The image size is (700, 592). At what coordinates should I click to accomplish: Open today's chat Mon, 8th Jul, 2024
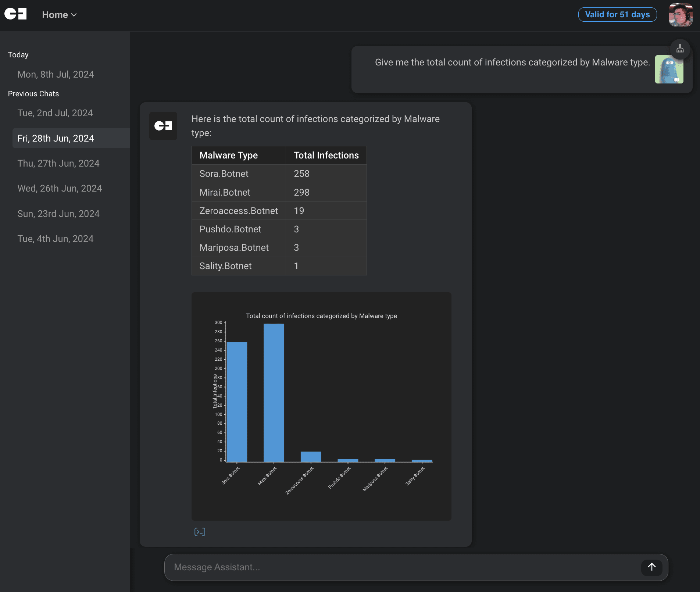[x=56, y=74]
